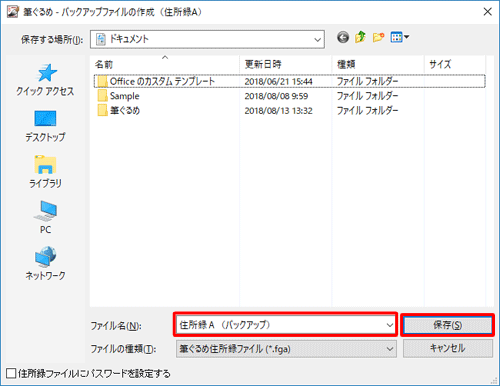Open Quick Access (クイック アクセス) location
Image resolution: width=500 pixels, height=386 pixels.
point(45,80)
